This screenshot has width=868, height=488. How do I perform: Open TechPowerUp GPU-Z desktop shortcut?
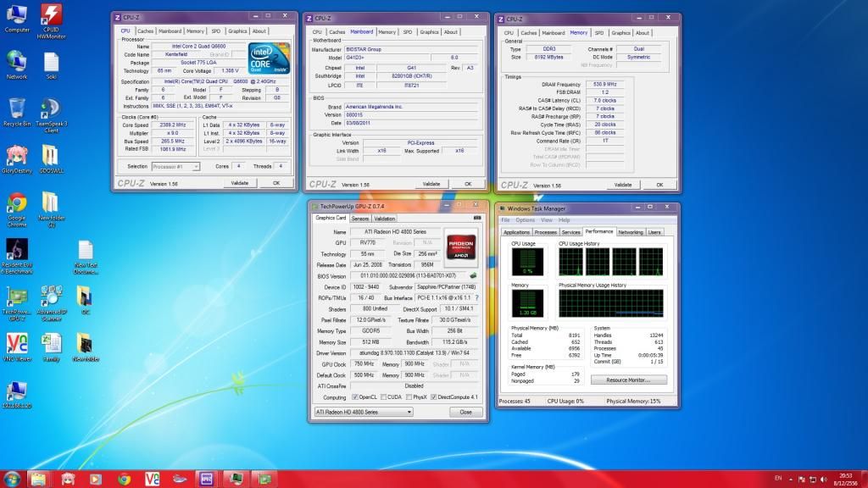(17, 303)
